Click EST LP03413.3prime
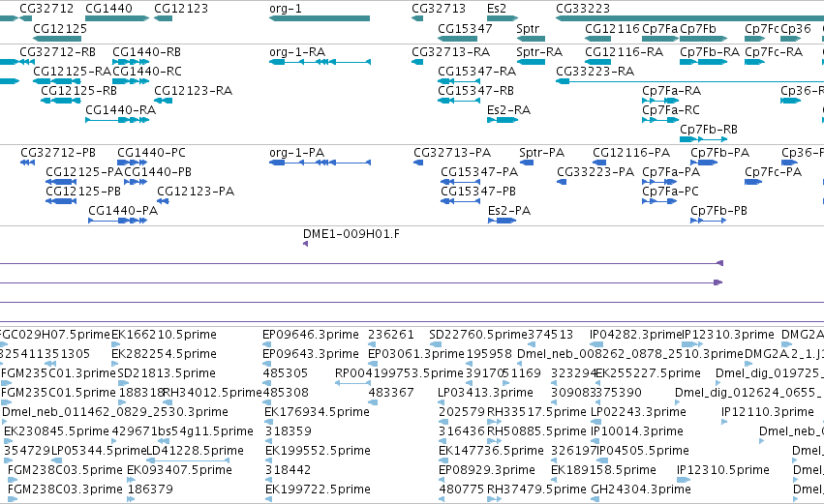The width and height of the screenshot is (824, 504). (485, 393)
